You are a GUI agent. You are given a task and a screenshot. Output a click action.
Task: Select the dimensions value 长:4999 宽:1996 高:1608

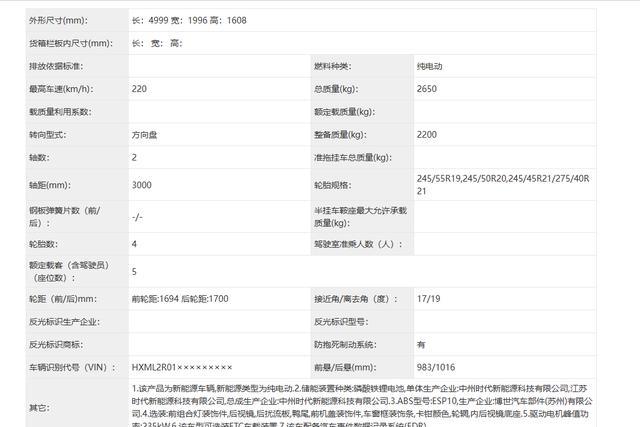tap(190, 19)
